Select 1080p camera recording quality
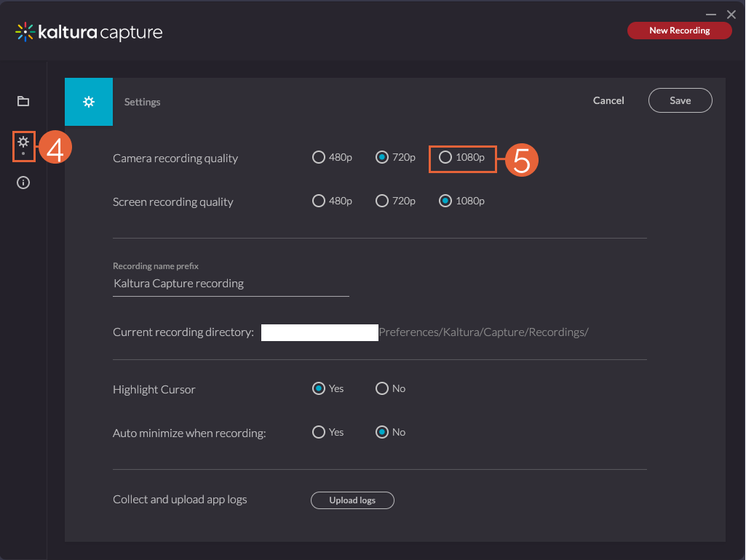Viewport: 746px width, 560px height. tap(445, 157)
